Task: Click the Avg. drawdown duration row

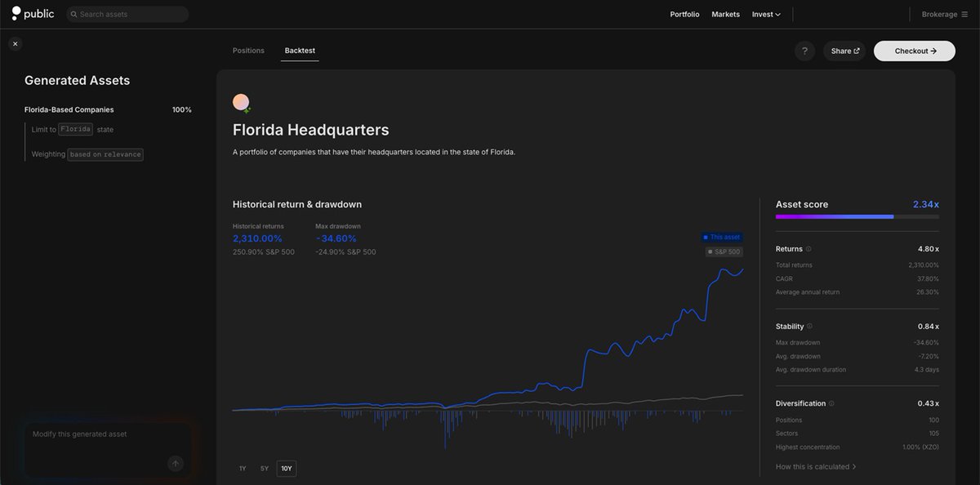Action: [x=857, y=369]
